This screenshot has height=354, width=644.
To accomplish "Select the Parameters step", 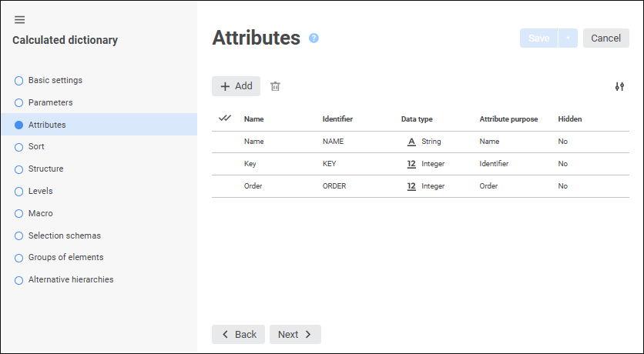I will coord(50,102).
